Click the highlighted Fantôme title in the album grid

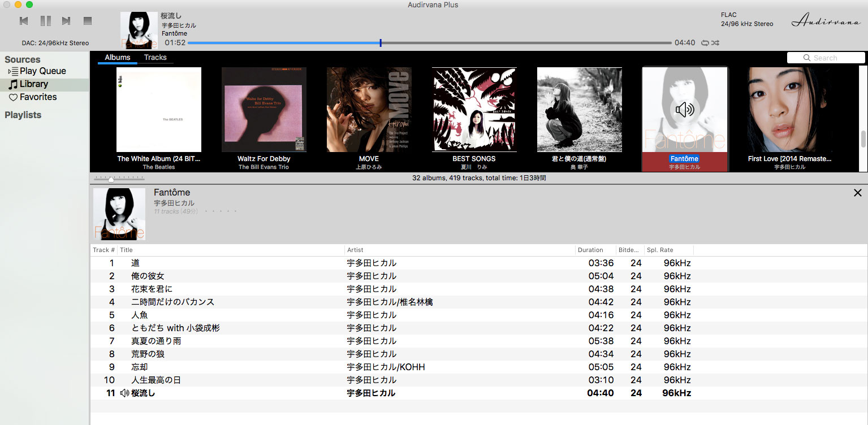pos(684,159)
